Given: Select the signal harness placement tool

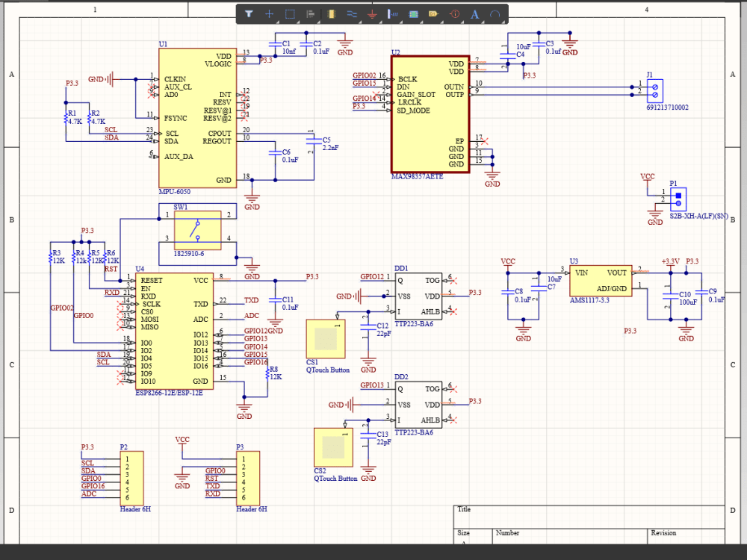Looking at the screenshot, I should click(393, 13).
